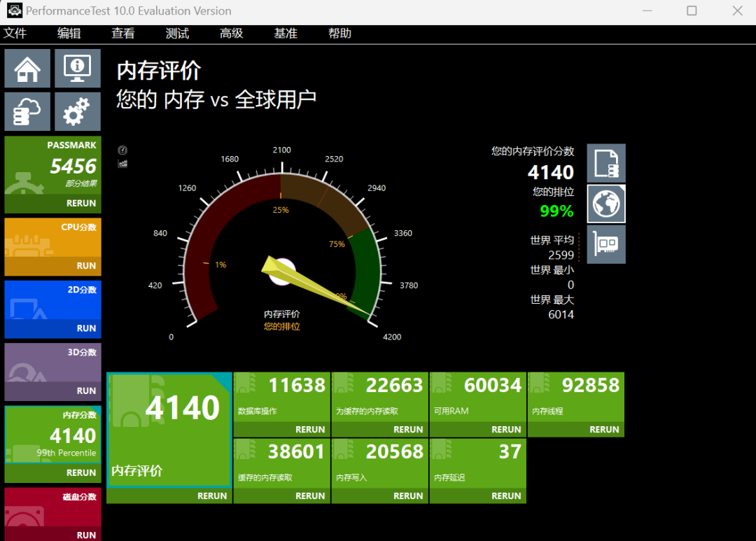Select the 内存线程 92858 result tile
The width and height of the screenshot is (756, 541).
(576, 398)
